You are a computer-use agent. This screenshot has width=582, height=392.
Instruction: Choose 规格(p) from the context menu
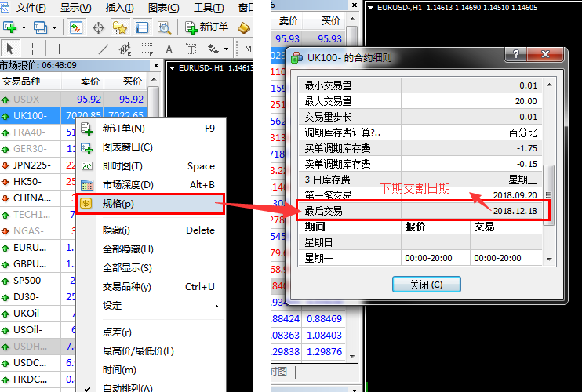click(118, 204)
